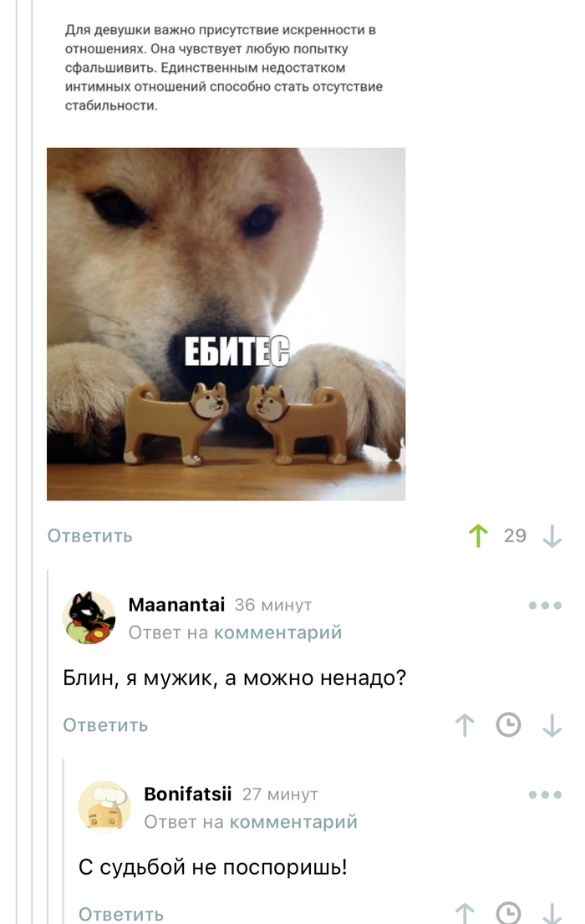The height and width of the screenshot is (924, 585).
Task: Downvote Maanantai's comment
Action: (552, 725)
